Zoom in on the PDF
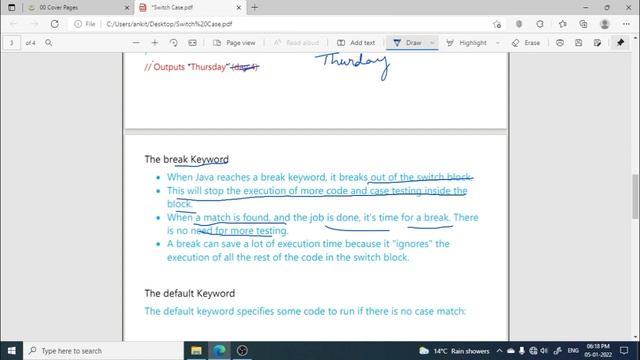 point(155,43)
